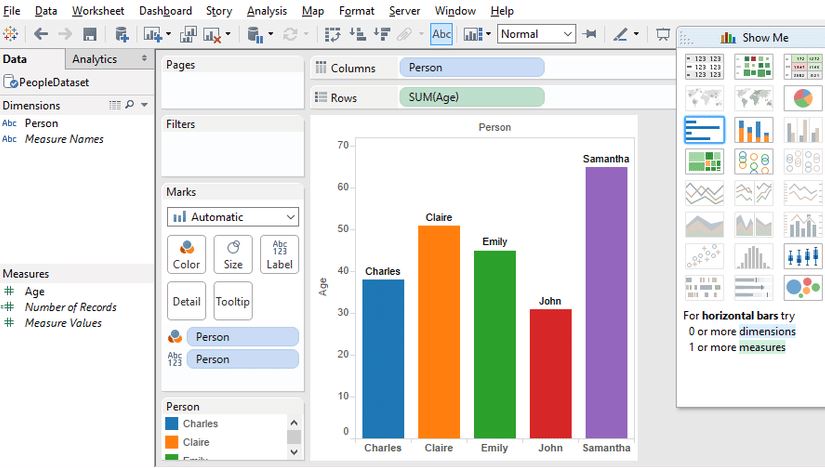Screen dimensions: 825x468
Task: Select the Age measure field
Action: point(34,291)
